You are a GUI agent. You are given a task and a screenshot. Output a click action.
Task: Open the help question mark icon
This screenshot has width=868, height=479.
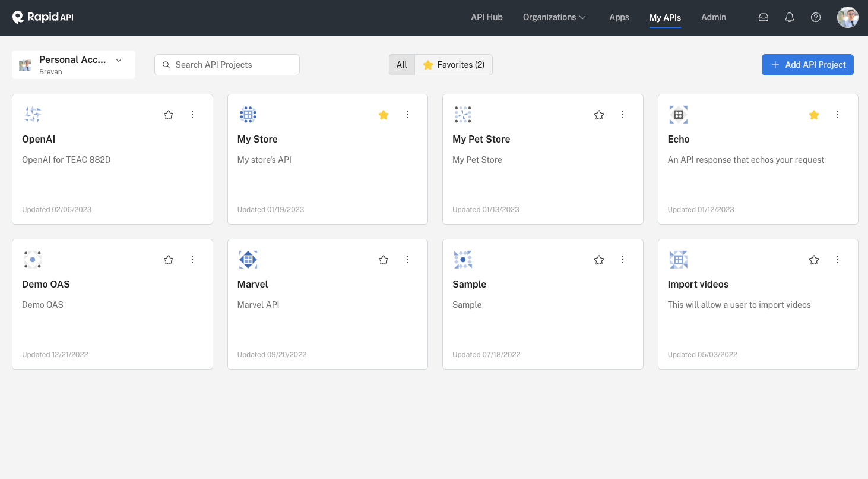coord(815,17)
